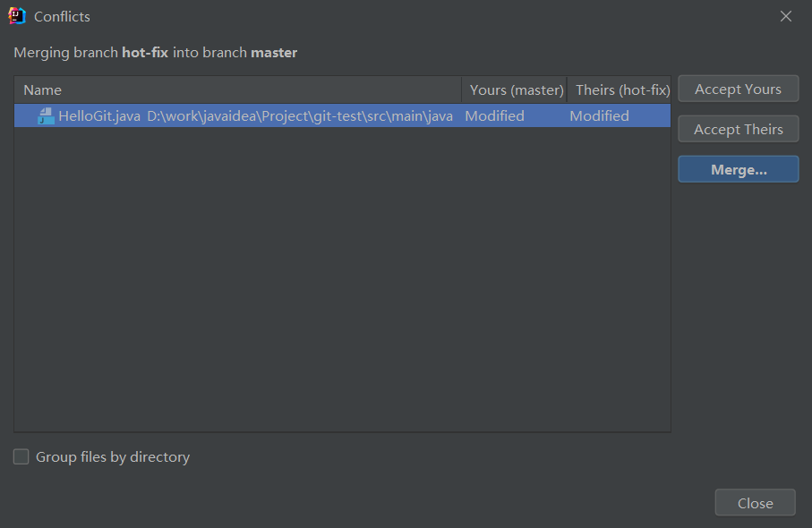Image resolution: width=812 pixels, height=528 pixels.
Task: Click the Name column header
Action: [42, 89]
